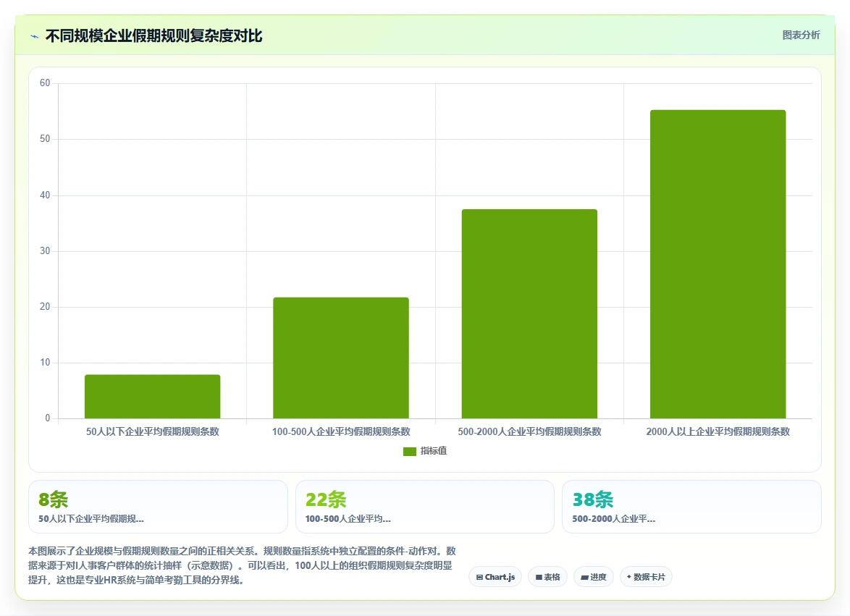Open the 8条 statistic card
850x616 pixels.
point(158,507)
